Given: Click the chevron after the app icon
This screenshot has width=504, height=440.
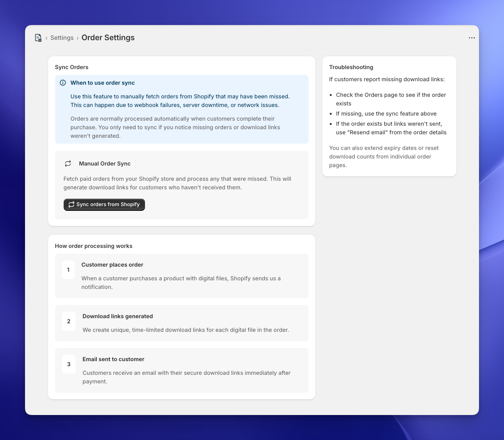Looking at the screenshot, I should pyautogui.click(x=46, y=37).
